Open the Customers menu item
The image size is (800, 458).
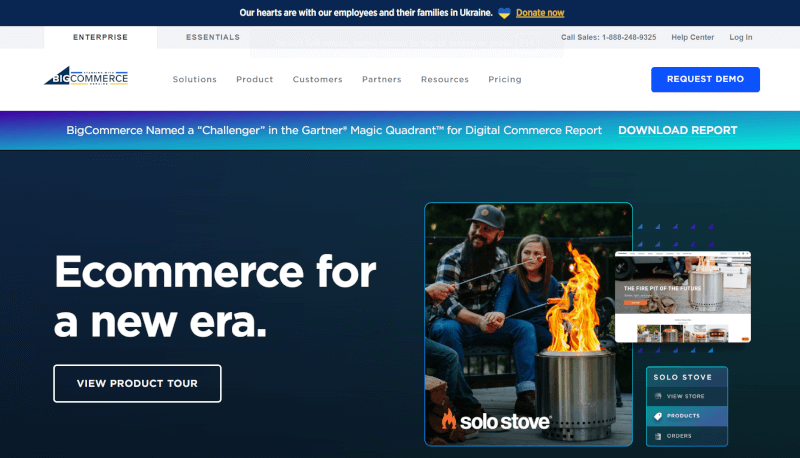[317, 80]
